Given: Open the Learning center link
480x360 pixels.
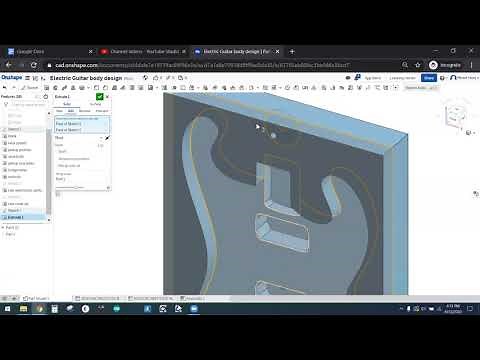Looking at the screenshot, I should 402,78.
